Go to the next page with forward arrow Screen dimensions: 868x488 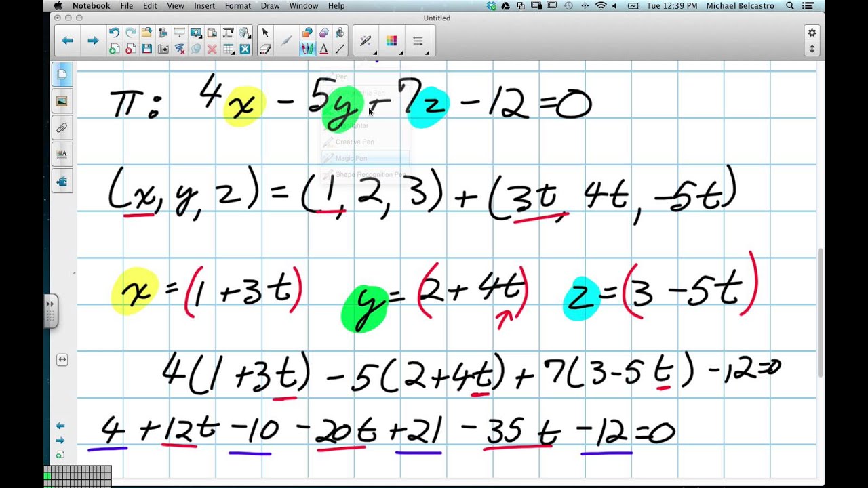[x=93, y=41]
